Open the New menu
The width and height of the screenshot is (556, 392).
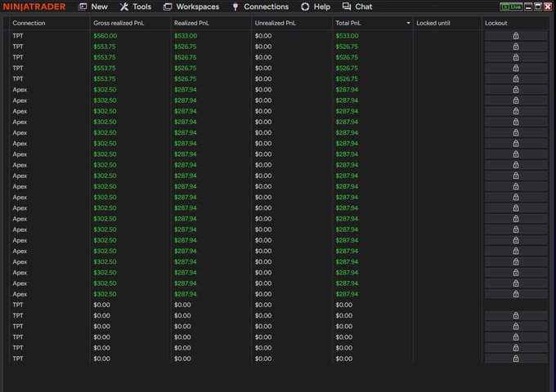(93, 7)
